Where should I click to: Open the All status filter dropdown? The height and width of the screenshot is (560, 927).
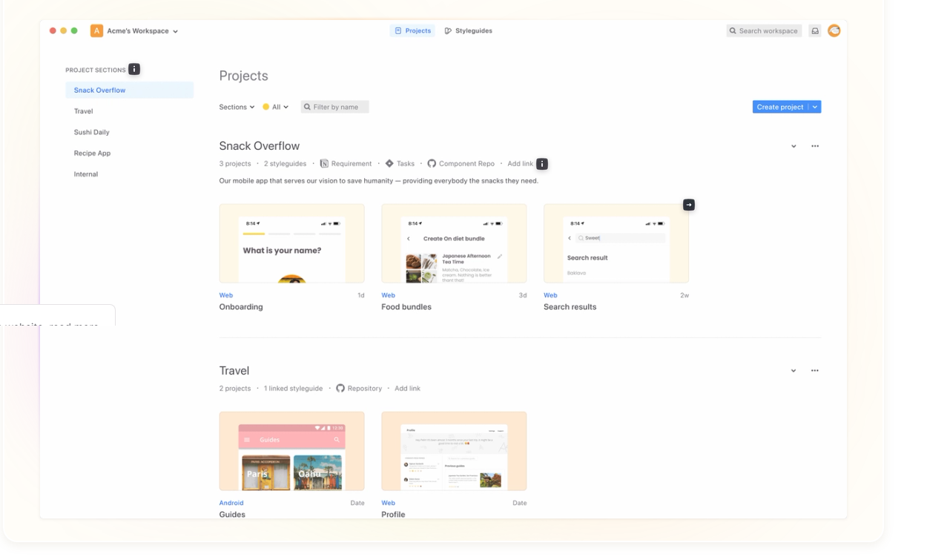[x=276, y=107]
